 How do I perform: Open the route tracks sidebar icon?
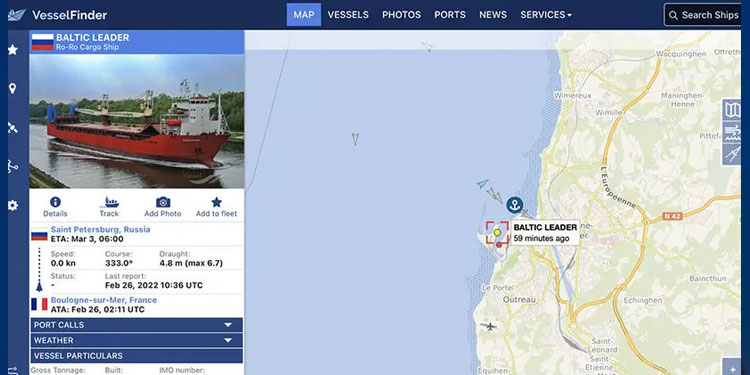(x=13, y=166)
